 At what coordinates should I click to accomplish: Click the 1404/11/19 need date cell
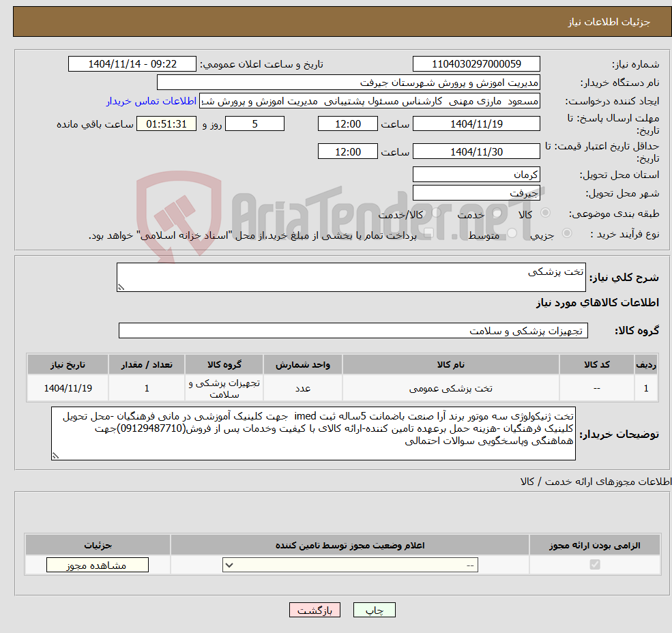coord(68,388)
